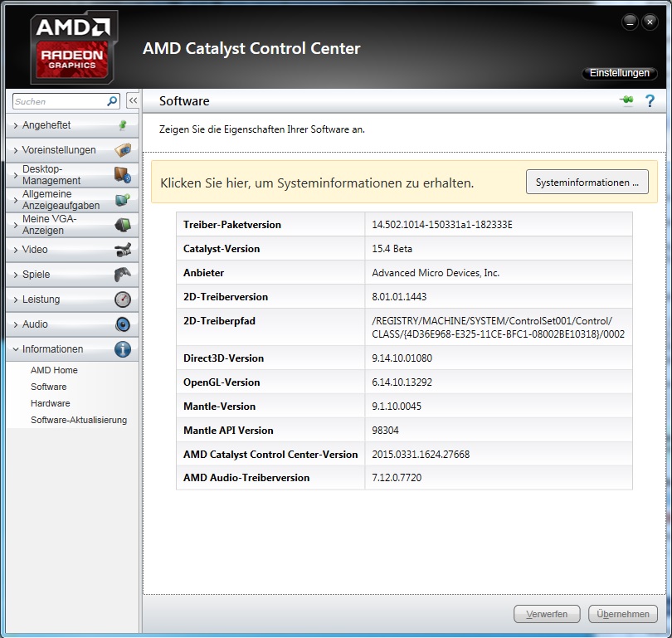Click the Direct3D-Version label
The image size is (672, 638).
(x=223, y=358)
